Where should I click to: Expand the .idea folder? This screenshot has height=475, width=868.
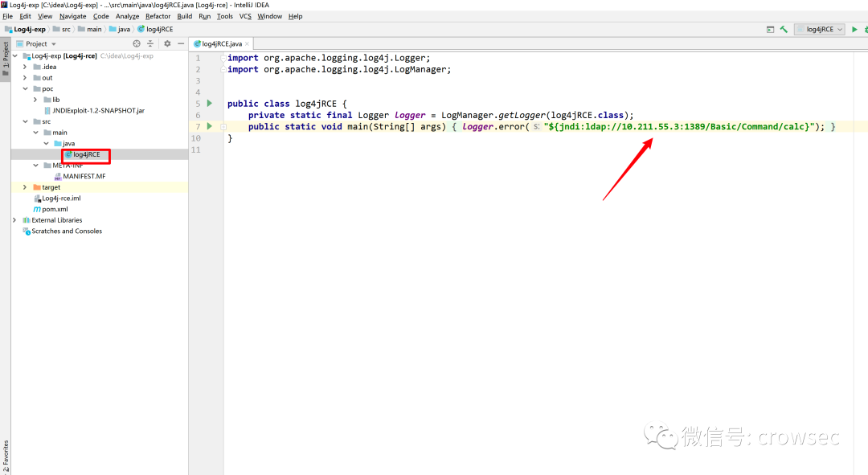25,67
